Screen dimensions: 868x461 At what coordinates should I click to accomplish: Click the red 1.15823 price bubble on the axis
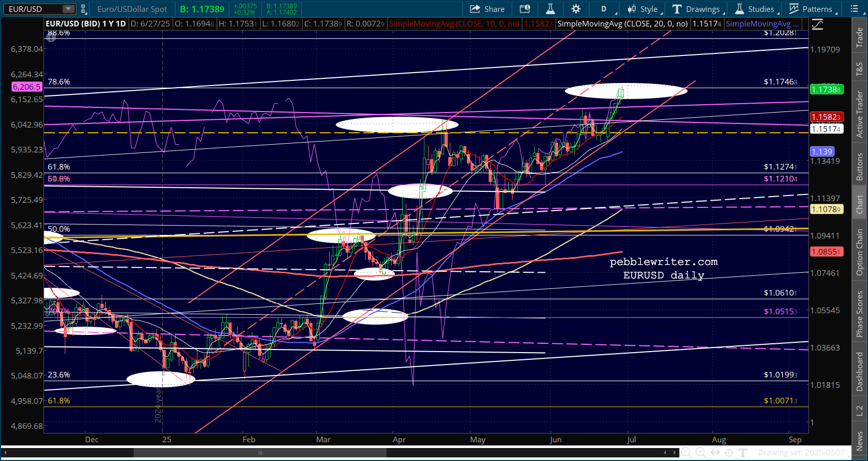pyautogui.click(x=827, y=117)
